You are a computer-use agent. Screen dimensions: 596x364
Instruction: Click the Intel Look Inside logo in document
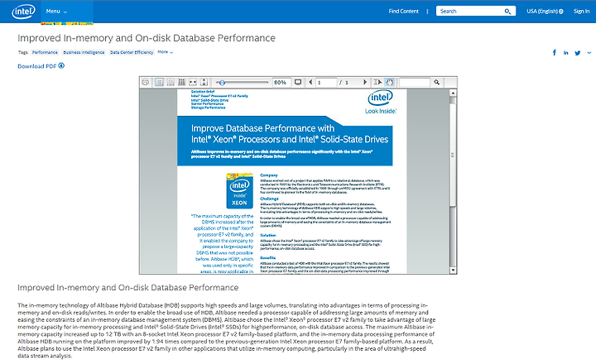(381, 103)
